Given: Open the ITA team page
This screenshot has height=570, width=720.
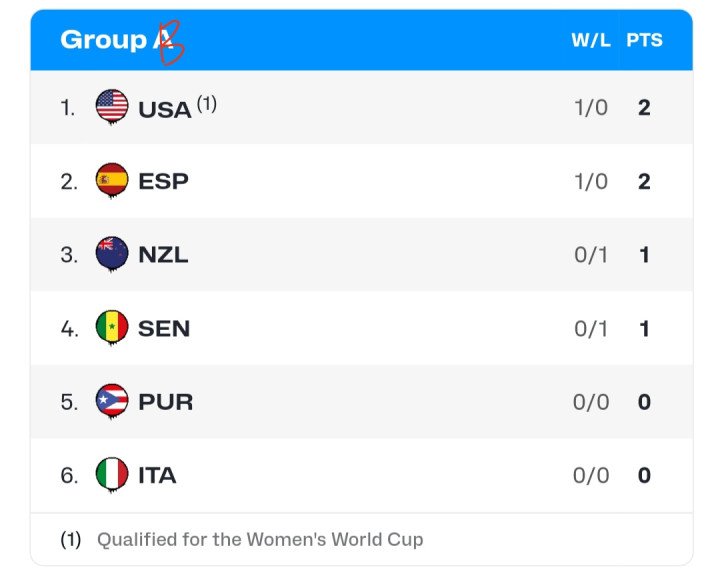Looking at the screenshot, I should 157,475.
